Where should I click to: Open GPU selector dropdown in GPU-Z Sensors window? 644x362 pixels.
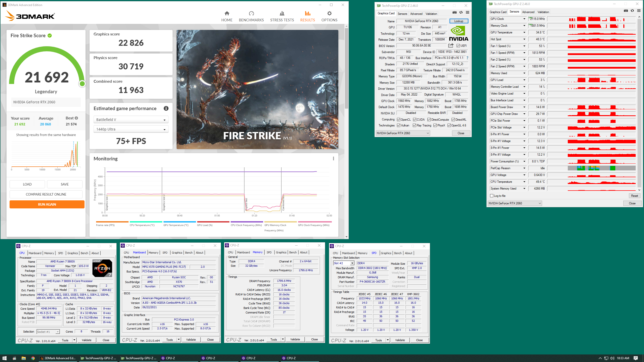click(515, 203)
